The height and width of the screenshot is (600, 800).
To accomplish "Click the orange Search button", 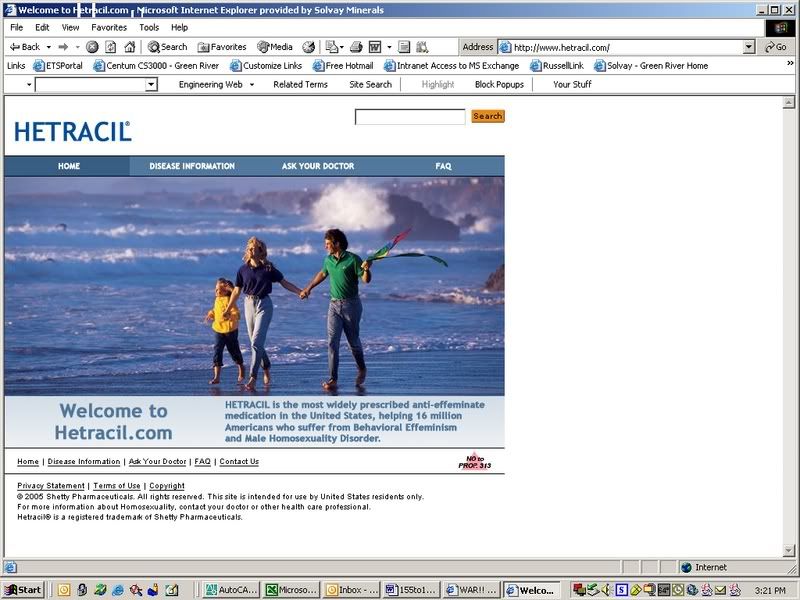I will click(487, 117).
